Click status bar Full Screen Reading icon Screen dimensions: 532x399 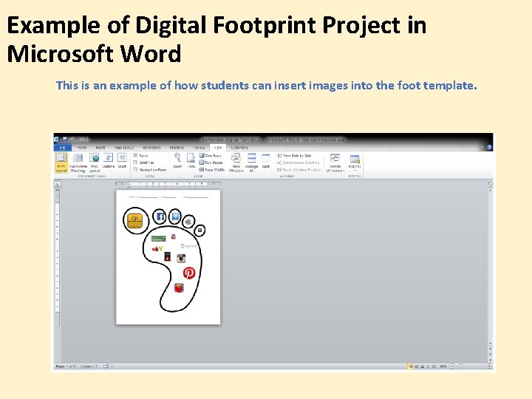416,366
